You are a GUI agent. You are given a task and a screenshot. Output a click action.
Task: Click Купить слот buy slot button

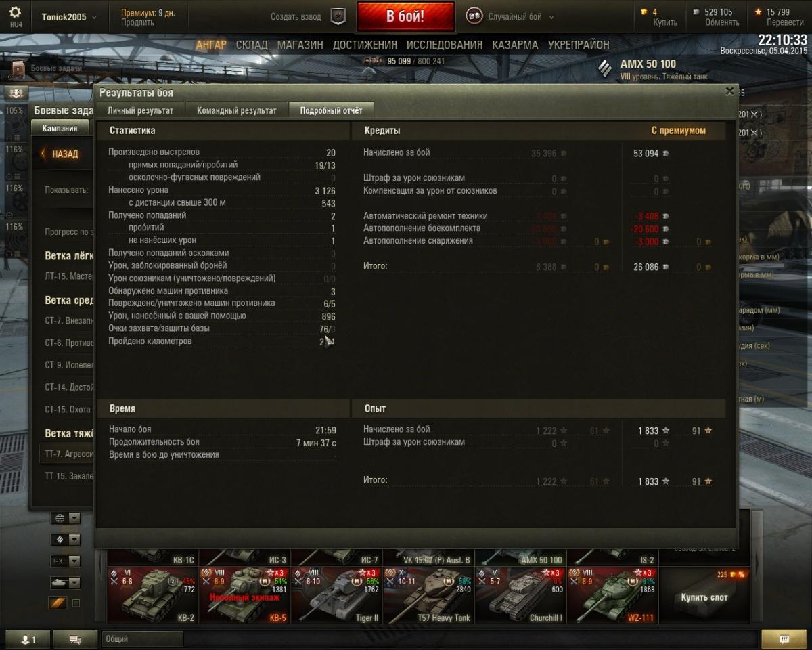pos(704,596)
